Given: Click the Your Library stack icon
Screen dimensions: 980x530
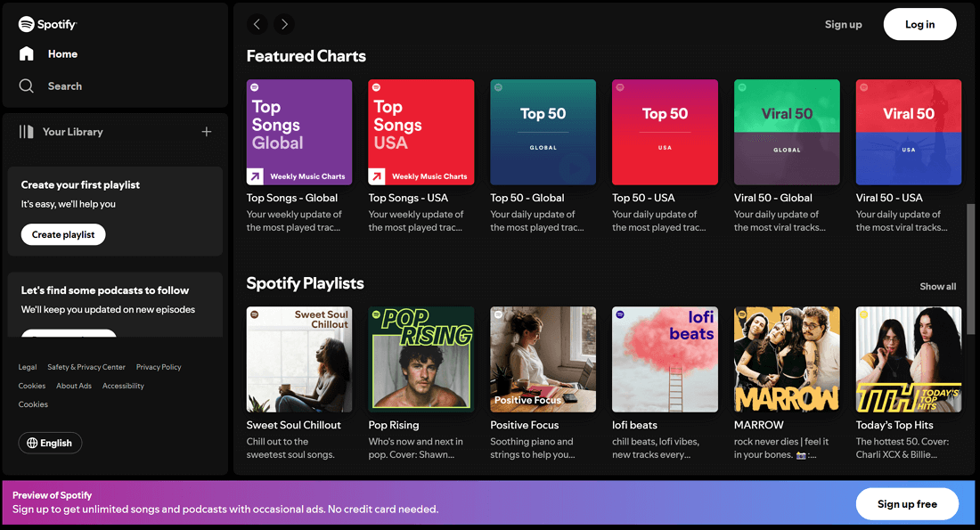Looking at the screenshot, I should point(26,131).
